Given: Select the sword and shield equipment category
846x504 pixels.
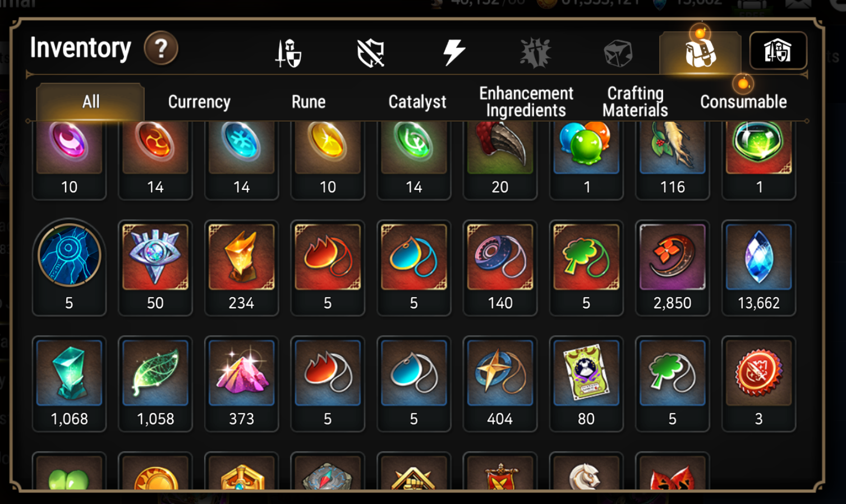Looking at the screenshot, I should click(x=288, y=53).
